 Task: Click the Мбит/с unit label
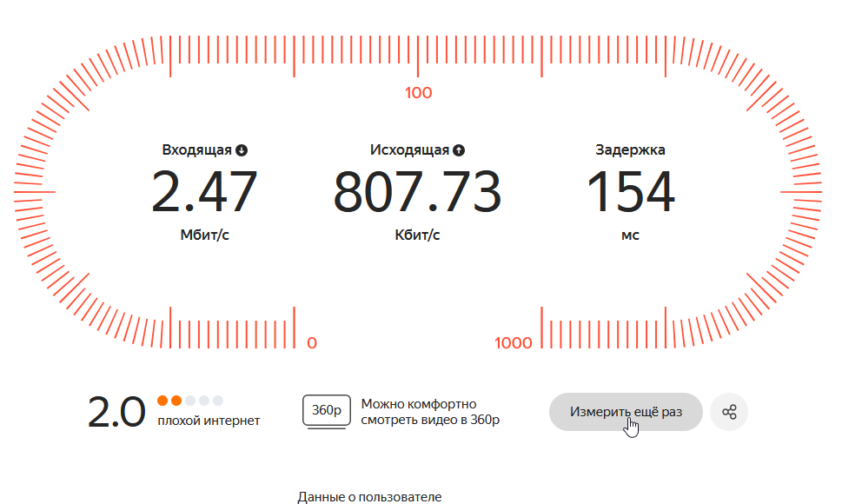tap(204, 235)
